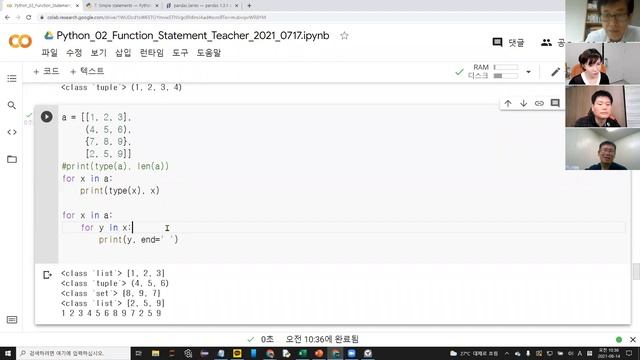Open the Windows notification center icon
This screenshot has height=360, width=640.
[x=629, y=353]
